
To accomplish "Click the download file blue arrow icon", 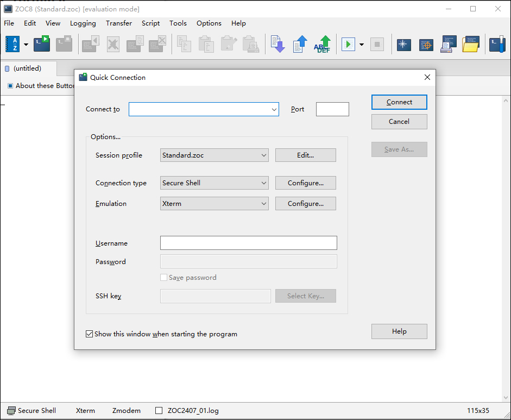I will [277, 44].
